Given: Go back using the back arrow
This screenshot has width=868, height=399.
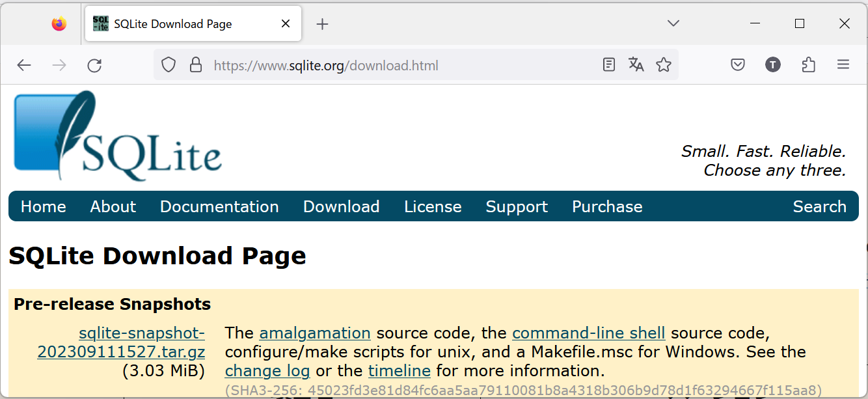Looking at the screenshot, I should point(24,65).
